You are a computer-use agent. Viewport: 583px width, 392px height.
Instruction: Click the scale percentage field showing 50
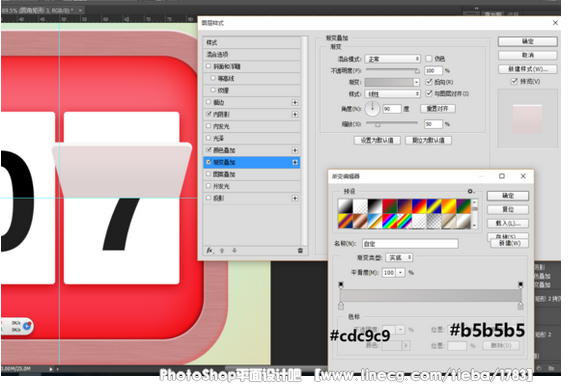click(x=434, y=124)
